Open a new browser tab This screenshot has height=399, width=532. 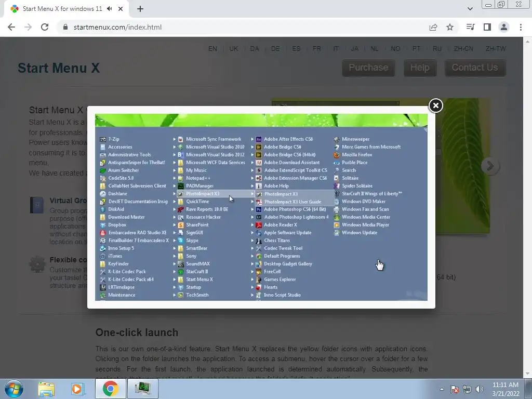(140, 9)
